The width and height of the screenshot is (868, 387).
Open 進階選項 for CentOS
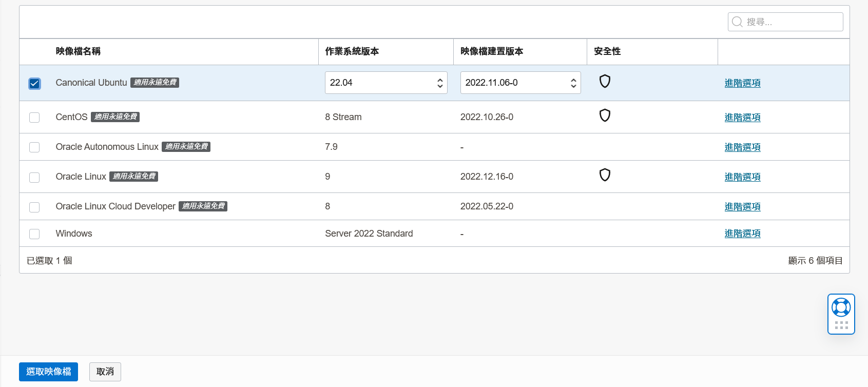(742, 118)
